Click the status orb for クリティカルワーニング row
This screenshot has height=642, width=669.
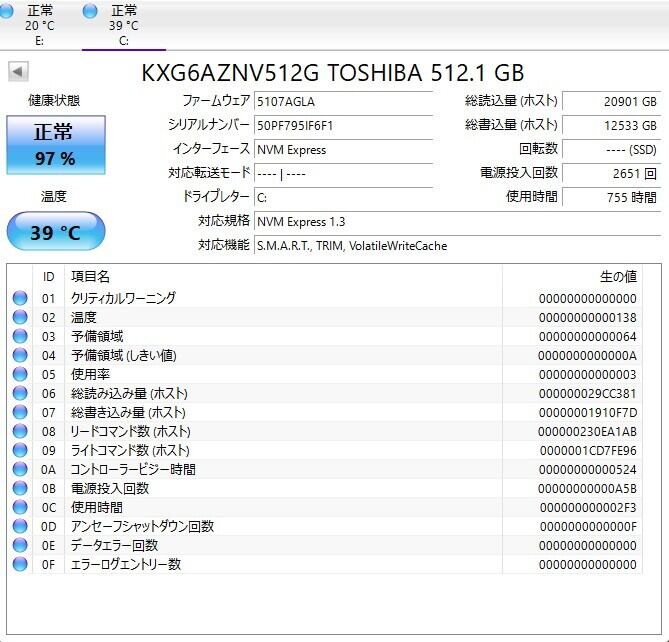tap(20, 298)
